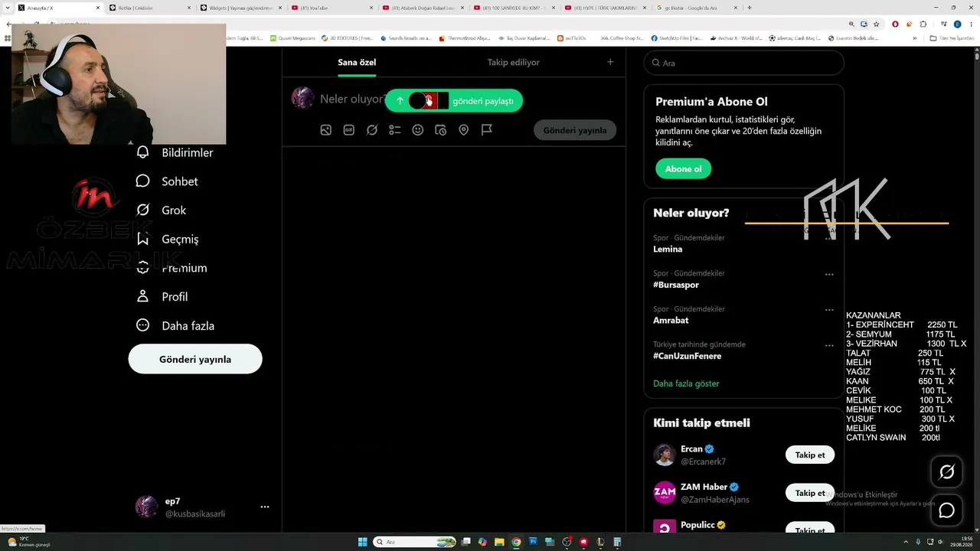
Task: Open more options for #Bursaspor trend
Action: [829, 274]
